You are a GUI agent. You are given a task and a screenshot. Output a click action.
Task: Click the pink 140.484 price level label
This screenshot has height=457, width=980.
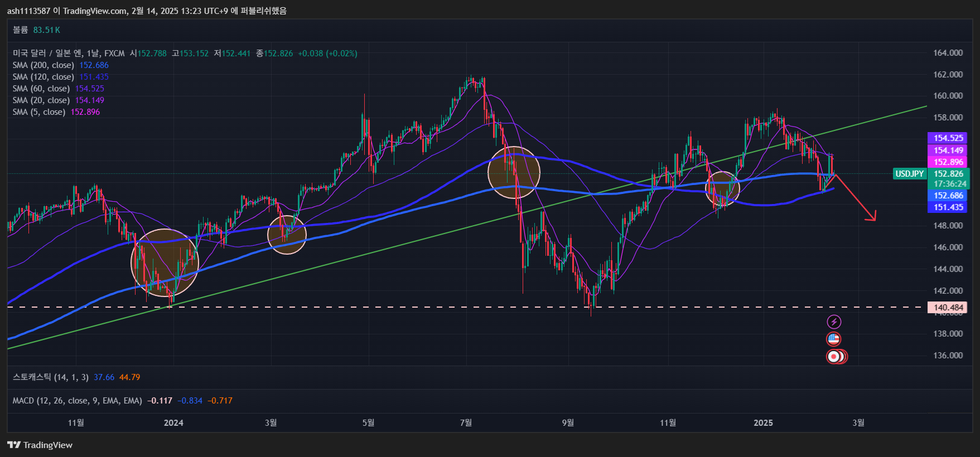pos(947,308)
